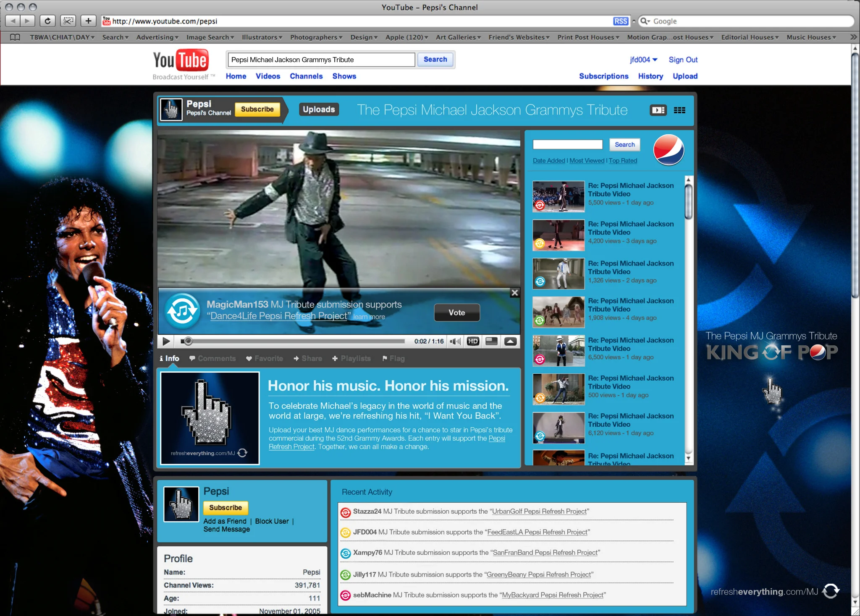This screenshot has height=616, width=860.
Task: Toggle HD quality on the player
Action: point(473,342)
